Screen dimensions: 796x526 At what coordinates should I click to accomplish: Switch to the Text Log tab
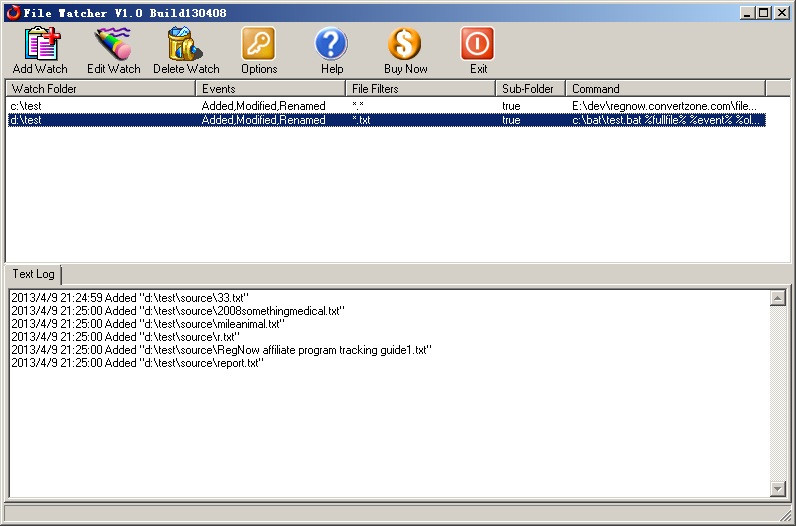[33, 274]
